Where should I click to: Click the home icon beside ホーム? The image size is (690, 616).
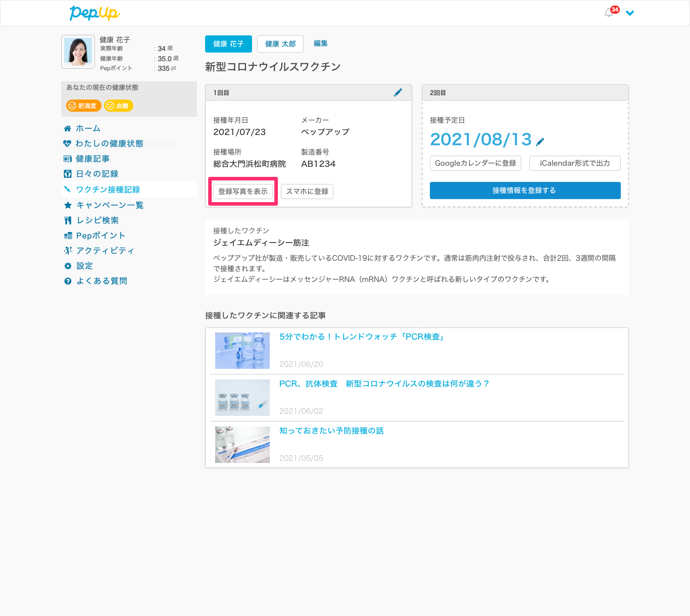pos(67,128)
